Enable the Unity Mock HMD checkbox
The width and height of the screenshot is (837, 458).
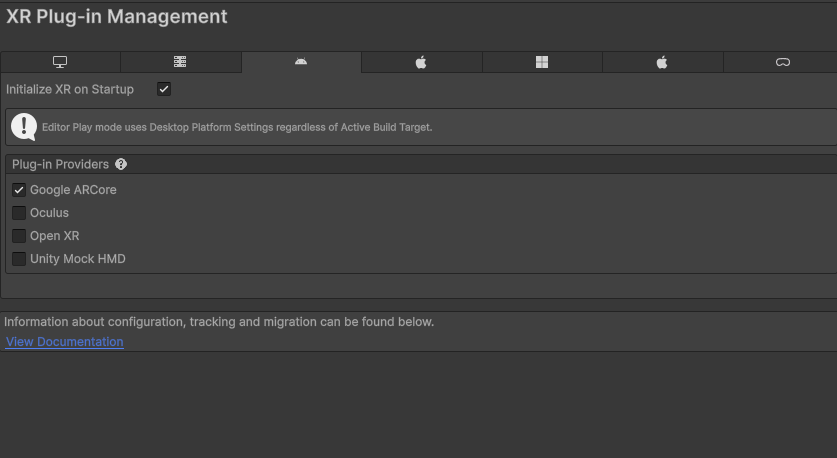click(x=19, y=259)
